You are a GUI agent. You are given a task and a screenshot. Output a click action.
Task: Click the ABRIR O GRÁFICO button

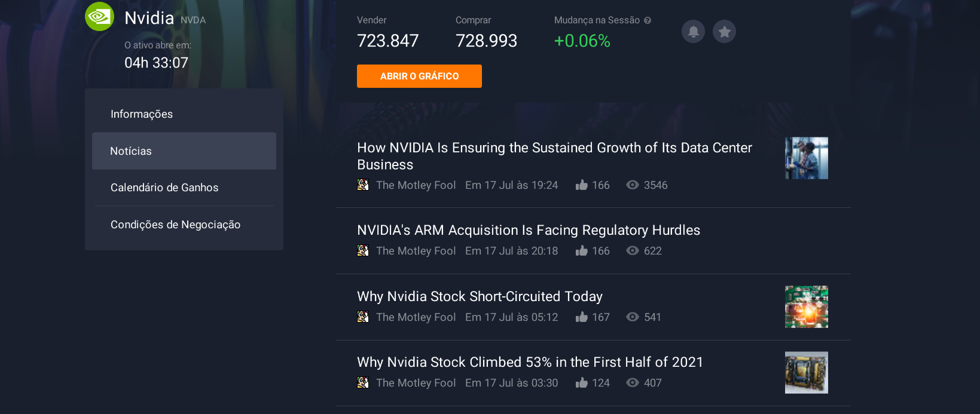[x=419, y=76]
